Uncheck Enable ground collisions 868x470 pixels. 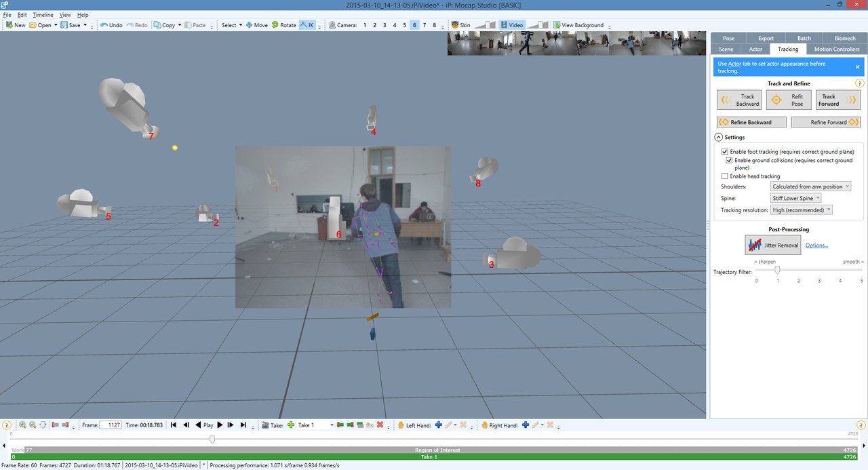click(730, 161)
